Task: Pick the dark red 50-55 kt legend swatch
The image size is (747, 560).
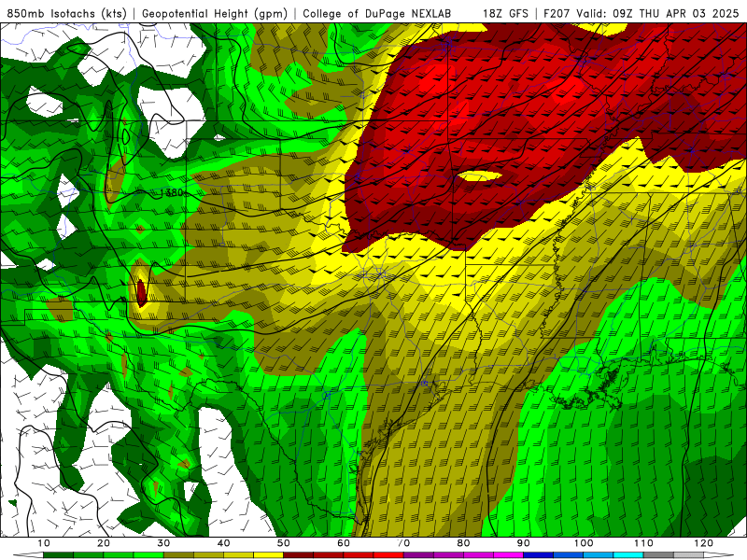Action: point(298,555)
